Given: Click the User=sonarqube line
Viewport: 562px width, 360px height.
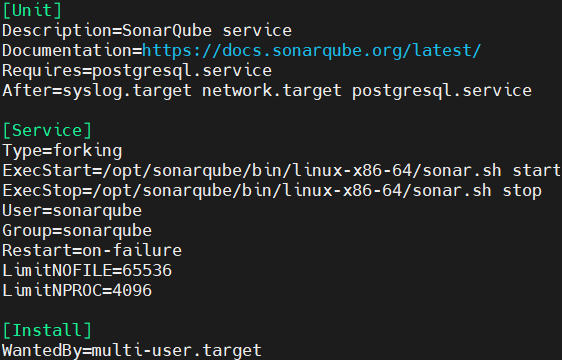Looking at the screenshot, I should click(72, 211).
